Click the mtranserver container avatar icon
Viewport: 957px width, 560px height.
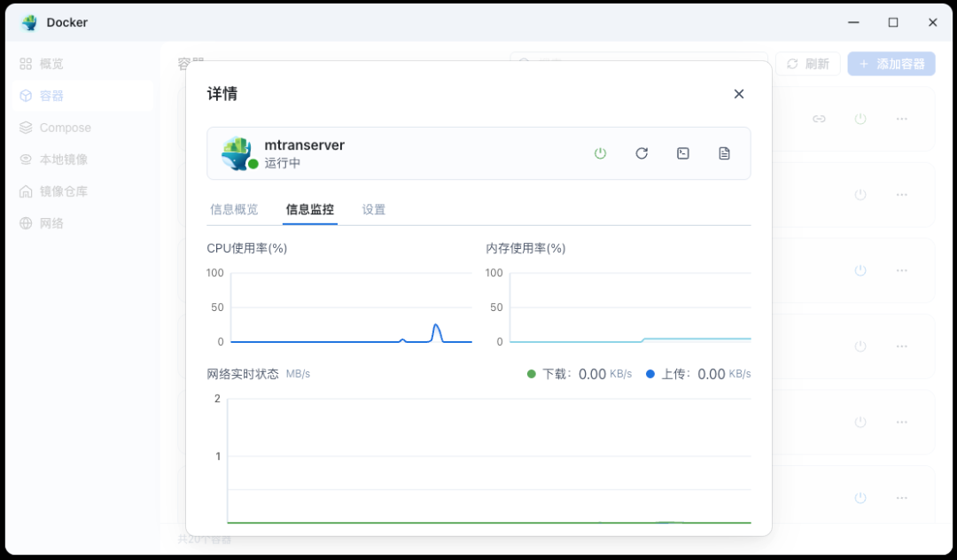(x=237, y=153)
